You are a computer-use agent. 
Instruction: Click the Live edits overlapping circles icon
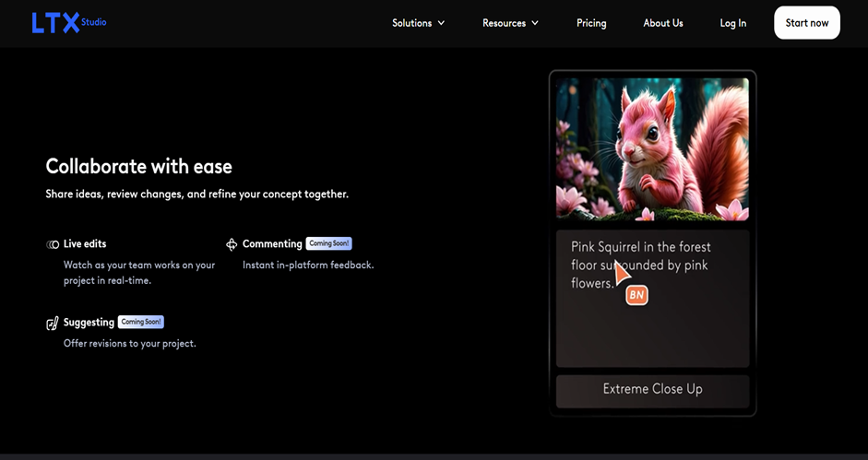click(x=53, y=244)
